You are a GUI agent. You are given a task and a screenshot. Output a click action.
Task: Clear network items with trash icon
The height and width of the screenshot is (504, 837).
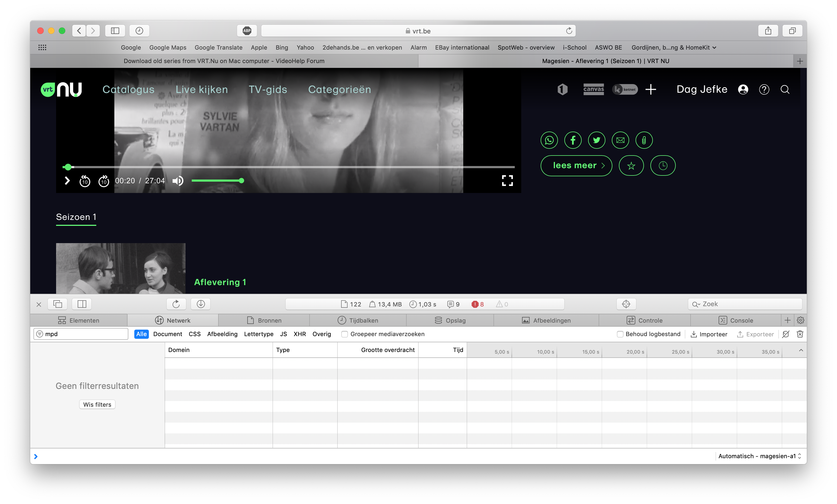(x=800, y=334)
